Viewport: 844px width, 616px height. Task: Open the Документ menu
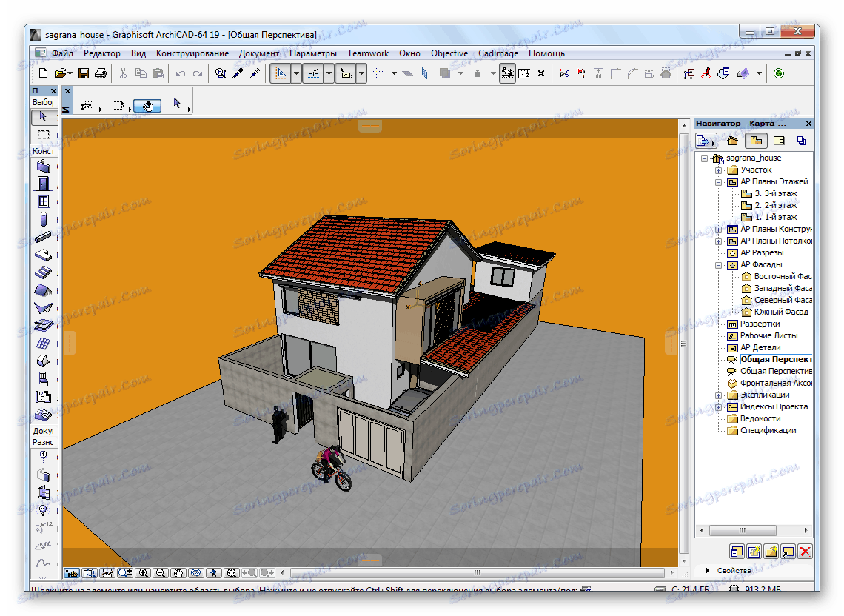pyautogui.click(x=259, y=53)
